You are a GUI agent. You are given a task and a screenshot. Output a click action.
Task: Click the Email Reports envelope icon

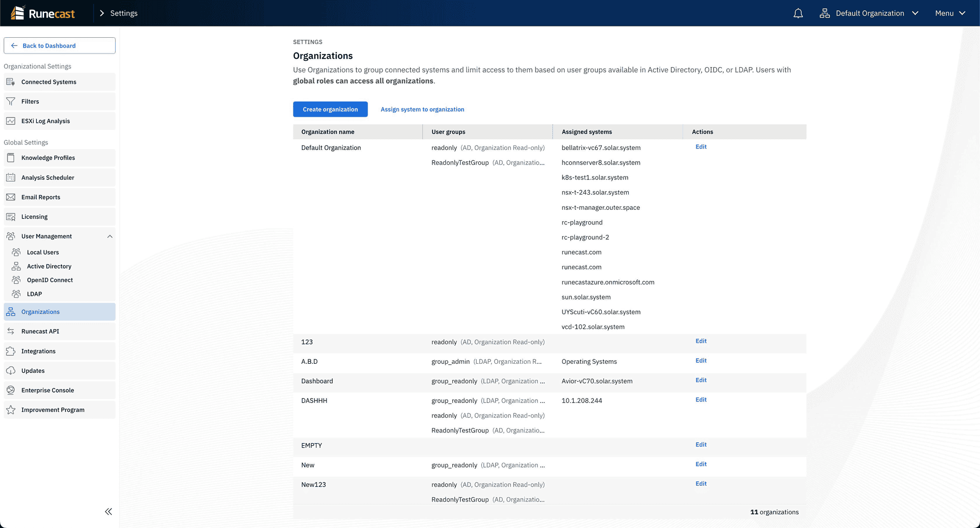pyautogui.click(x=11, y=197)
